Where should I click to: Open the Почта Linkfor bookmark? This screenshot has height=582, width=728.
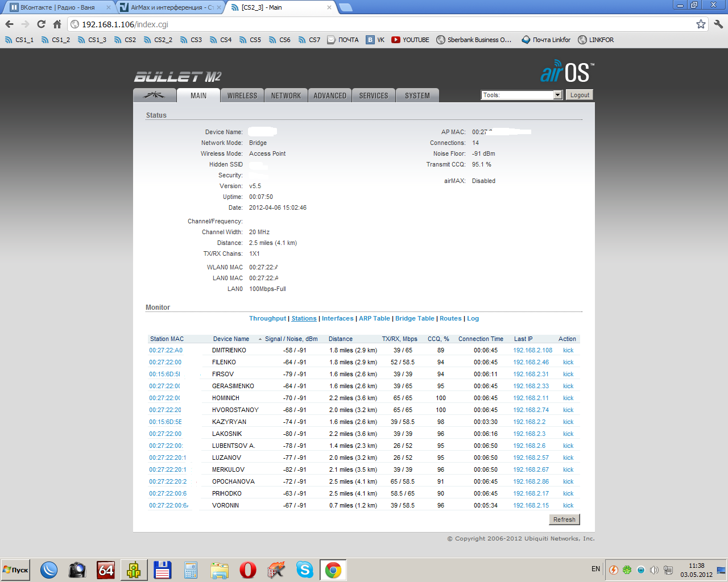pyautogui.click(x=547, y=40)
